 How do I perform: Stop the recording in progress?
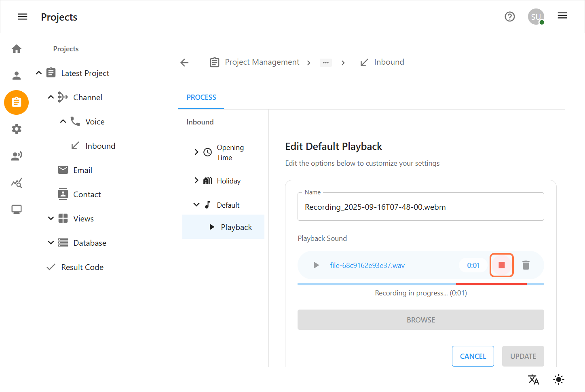click(501, 265)
